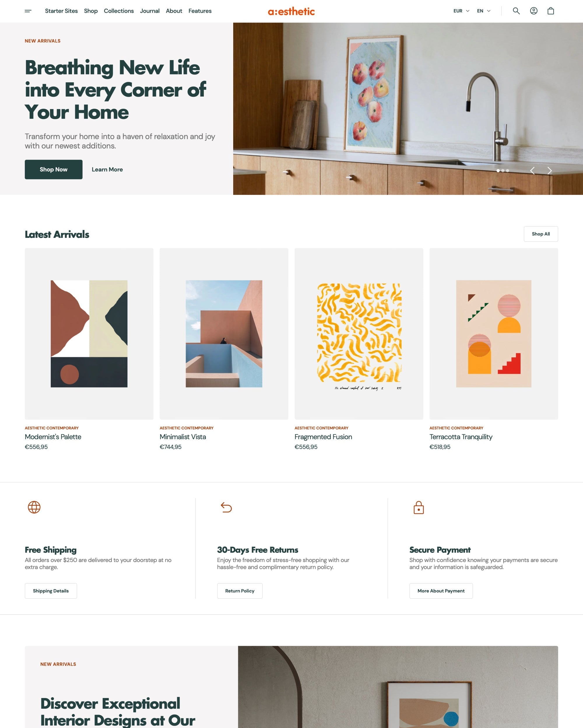The image size is (583, 728).
Task: Click the Learn More link
Action: [107, 170]
